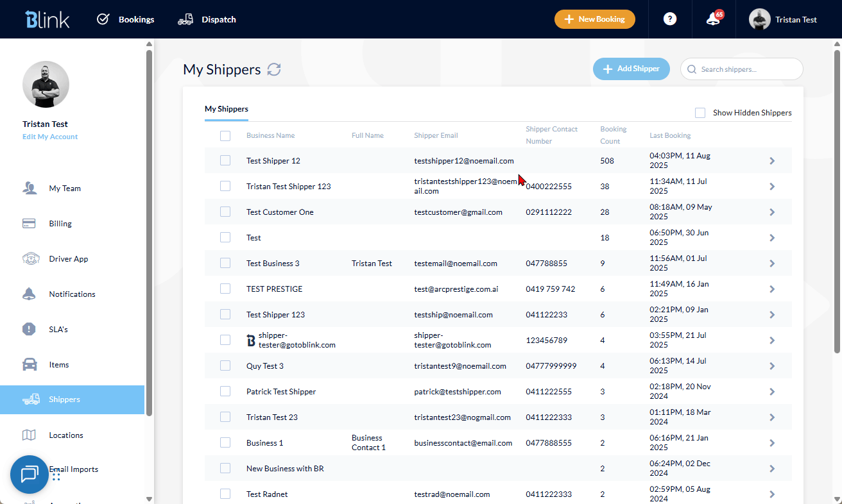Expand the Business 1 row chevron
The width and height of the screenshot is (842, 504).
tap(772, 443)
